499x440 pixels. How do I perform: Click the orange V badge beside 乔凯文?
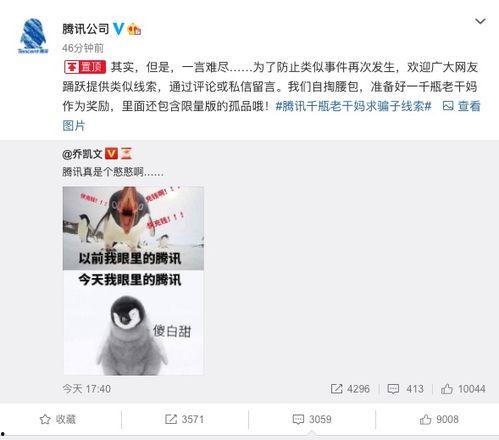[x=111, y=154]
